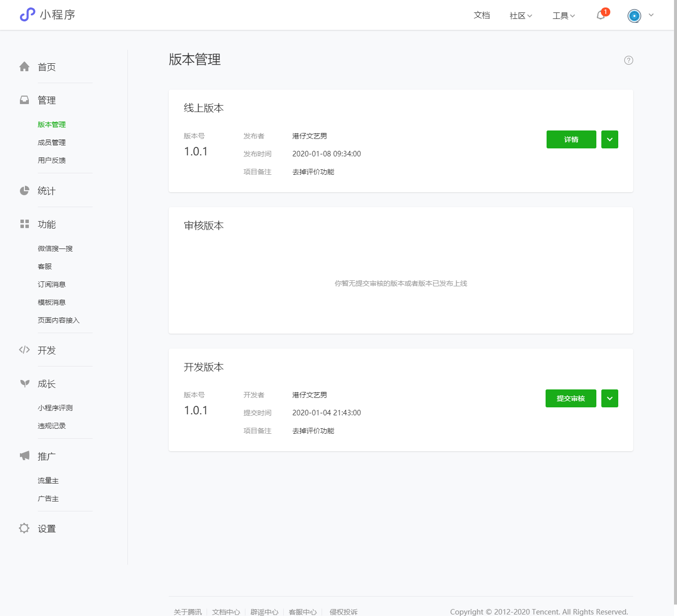This screenshot has width=677, height=616.
Task: Click the home icon beside 首页
Action: (24, 66)
